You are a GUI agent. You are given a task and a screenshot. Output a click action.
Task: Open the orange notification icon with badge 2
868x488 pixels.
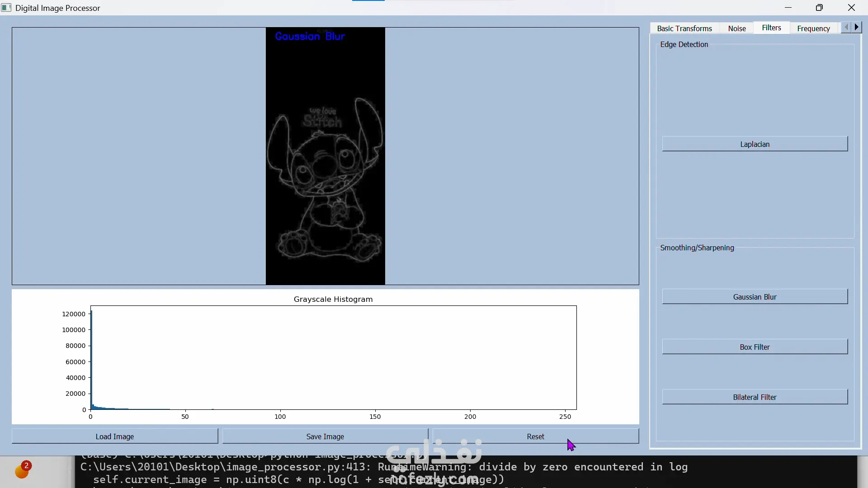[22, 470]
